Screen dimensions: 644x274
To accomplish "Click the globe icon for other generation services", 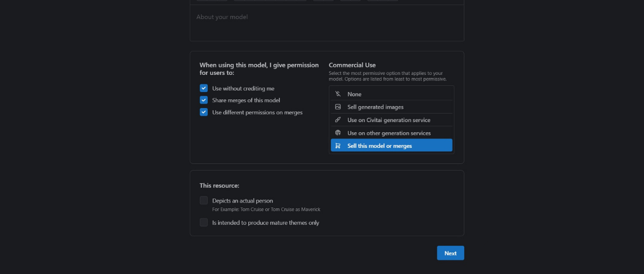I will coord(338,133).
